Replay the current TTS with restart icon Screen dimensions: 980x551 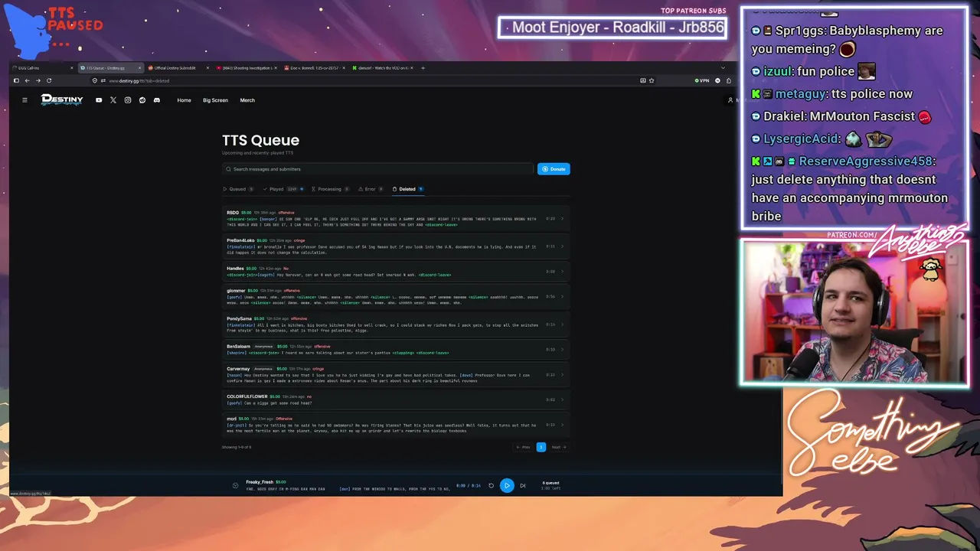pos(492,485)
